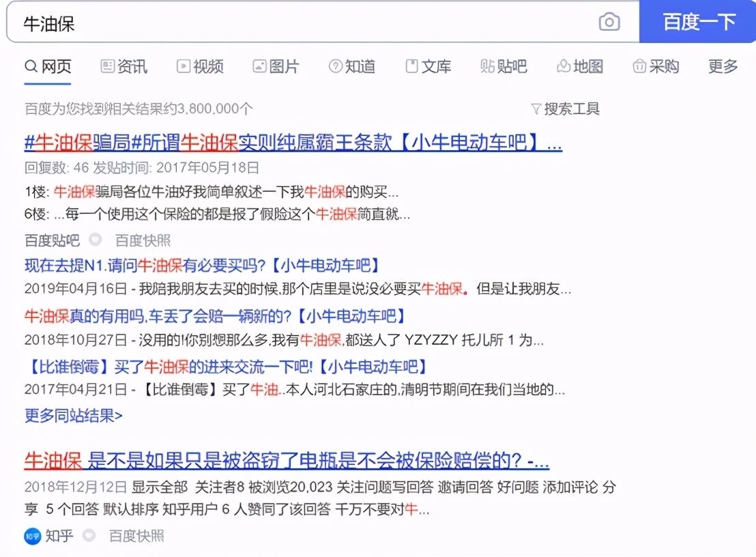756x557 pixels.
Task: Select the 视频 (video) category icon
Action: point(183,66)
